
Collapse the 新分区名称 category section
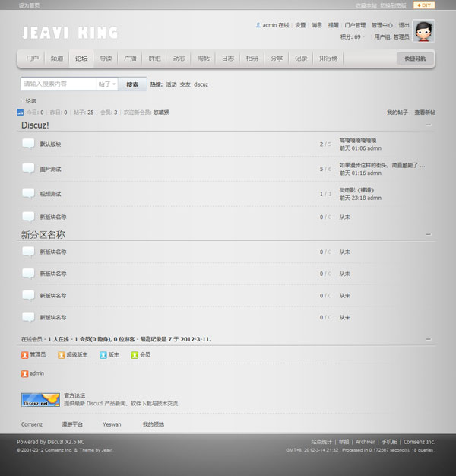428,234
